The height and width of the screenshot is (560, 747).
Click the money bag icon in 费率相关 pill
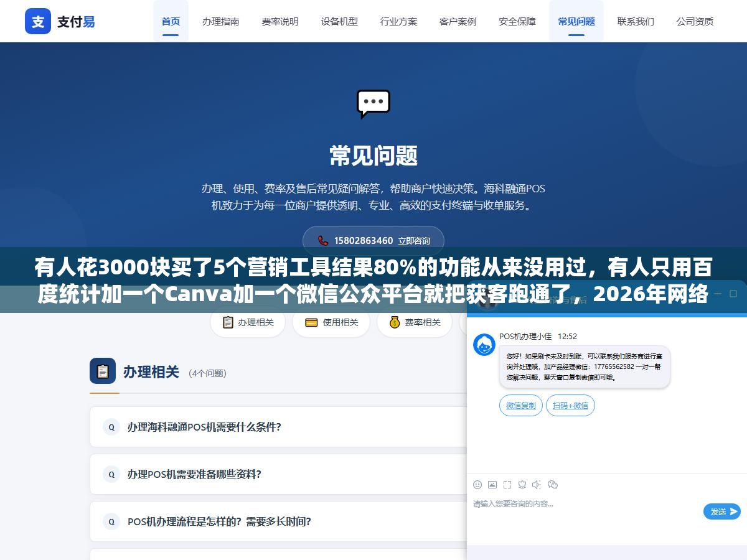point(395,322)
